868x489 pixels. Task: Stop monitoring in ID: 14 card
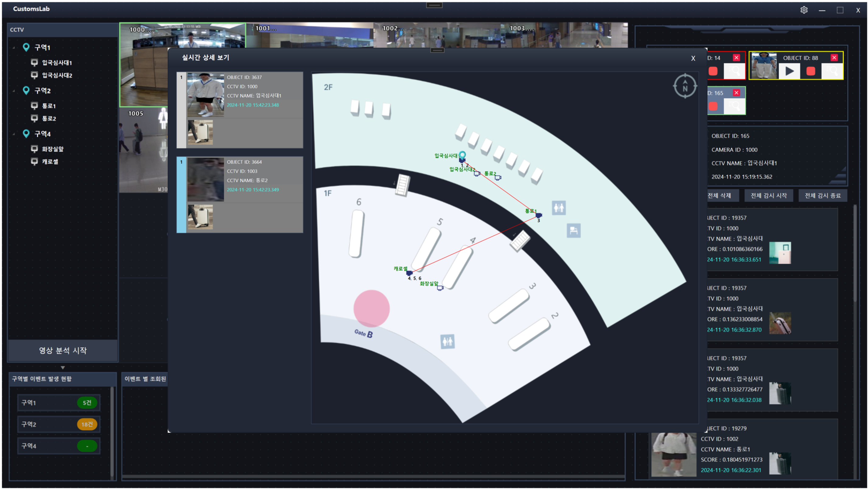pos(713,71)
